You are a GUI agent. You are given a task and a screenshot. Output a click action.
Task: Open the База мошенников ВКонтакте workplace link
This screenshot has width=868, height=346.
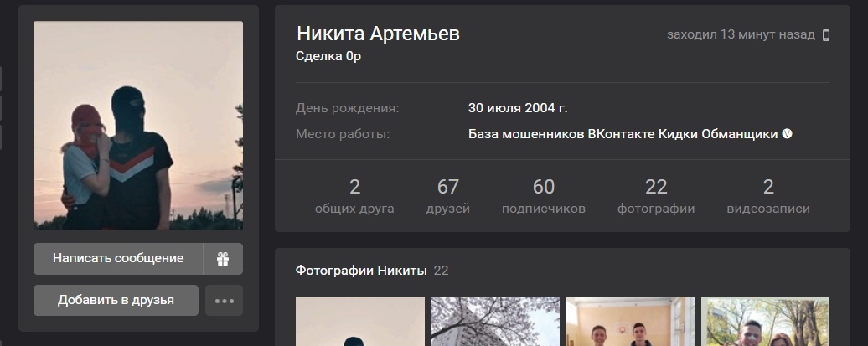tap(623, 134)
